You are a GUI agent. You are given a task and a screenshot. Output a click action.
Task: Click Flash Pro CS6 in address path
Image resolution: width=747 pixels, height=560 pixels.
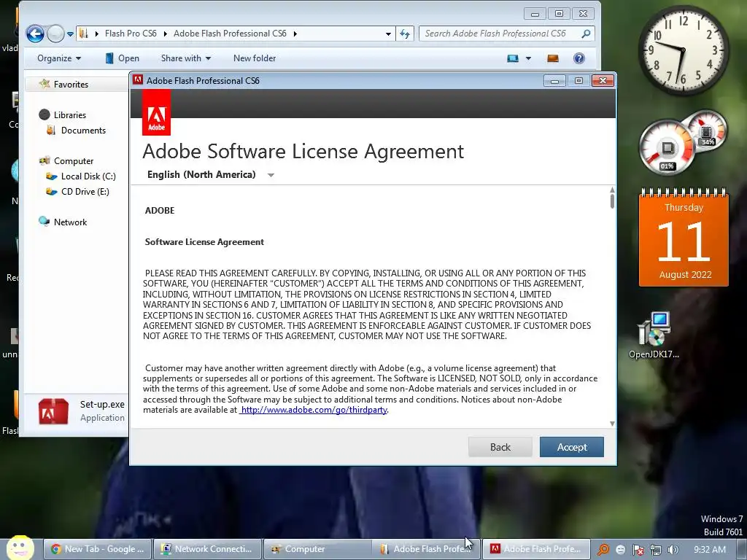131,34
